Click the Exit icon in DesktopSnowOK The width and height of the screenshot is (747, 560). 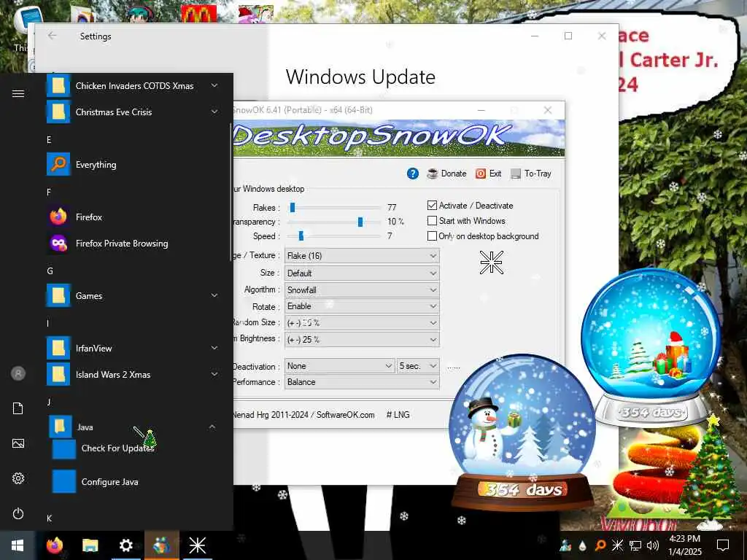[488, 174]
